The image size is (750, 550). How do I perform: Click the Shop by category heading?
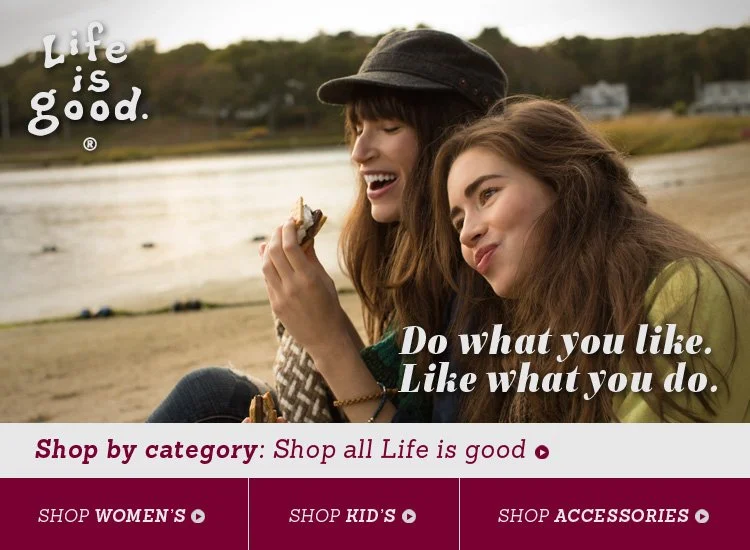pyautogui.click(x=146, y=450)
